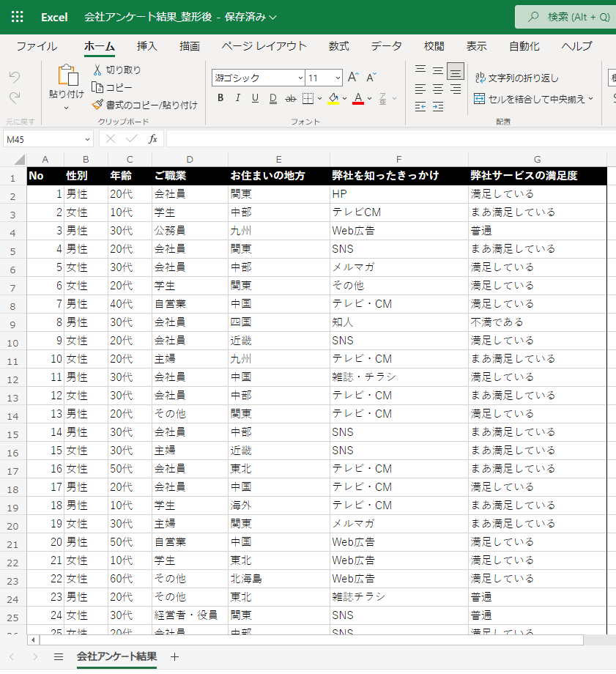Toggle wrap text (文字列の折り返し)
616x674 pixels.
(x=516, y=78)
